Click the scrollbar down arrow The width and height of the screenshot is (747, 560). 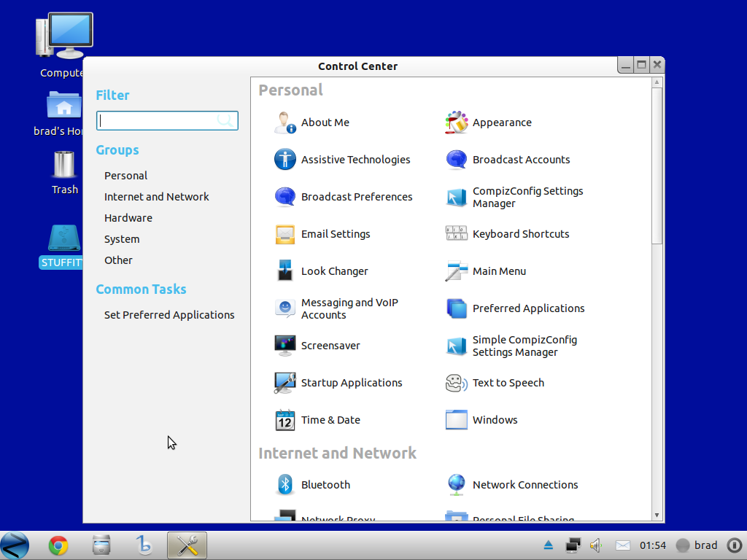click(x=657, y=516)
